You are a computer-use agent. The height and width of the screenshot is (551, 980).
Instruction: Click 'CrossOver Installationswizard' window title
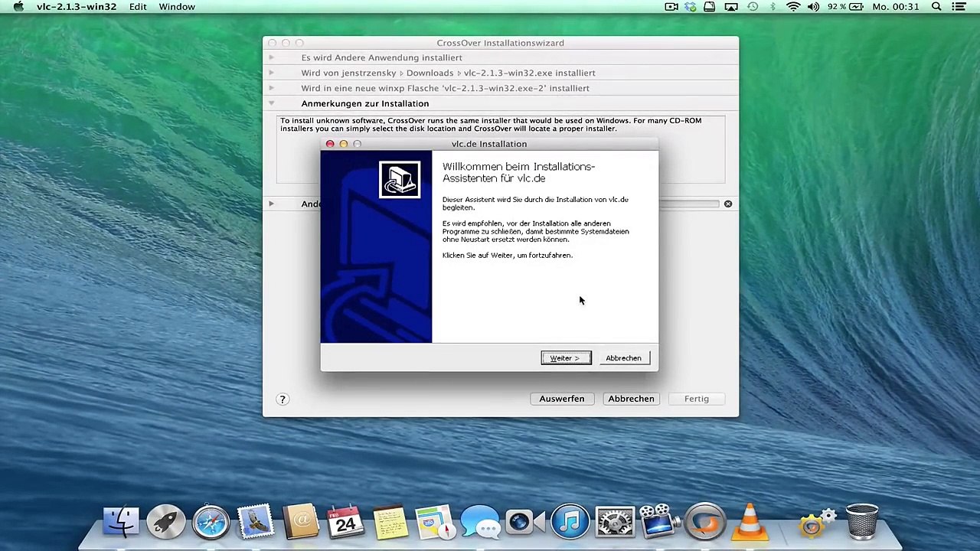pyautogui.click(x=500, y=43)
